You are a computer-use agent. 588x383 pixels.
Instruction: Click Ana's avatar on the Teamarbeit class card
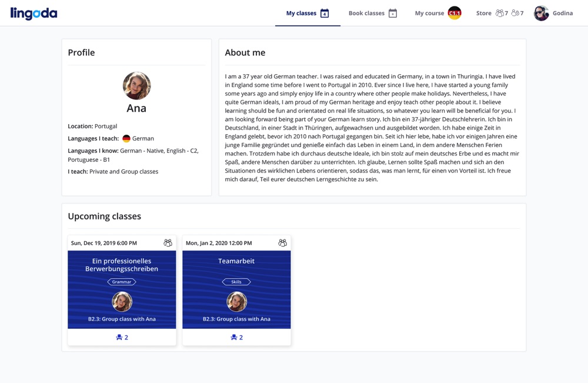pos(237,302)
